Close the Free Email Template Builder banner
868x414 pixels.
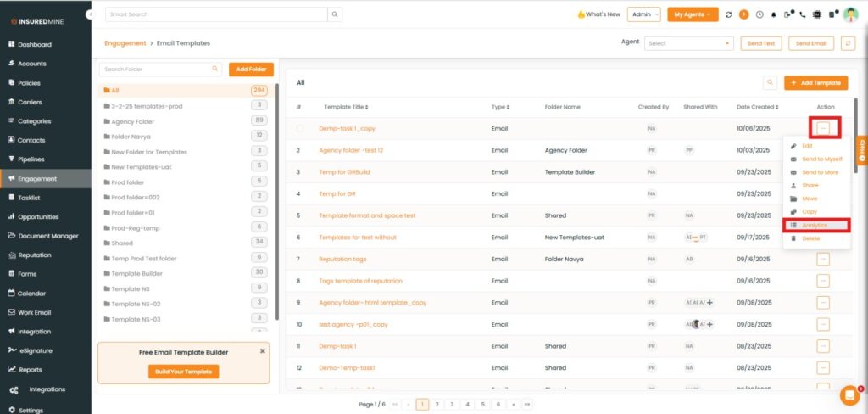pyautogui.click(x=263, y=350)
